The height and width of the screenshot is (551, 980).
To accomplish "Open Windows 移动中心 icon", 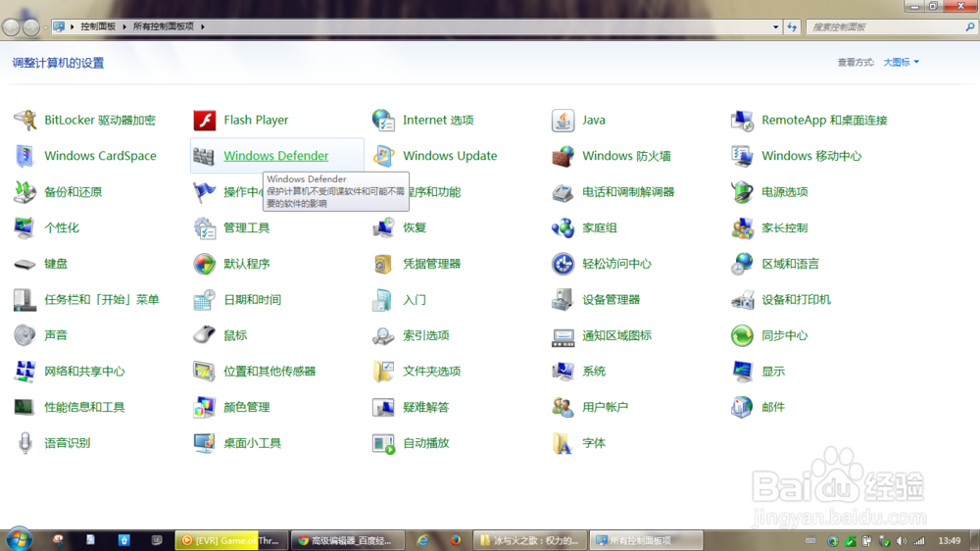I will pyautogui.click(x=742, y=156).
